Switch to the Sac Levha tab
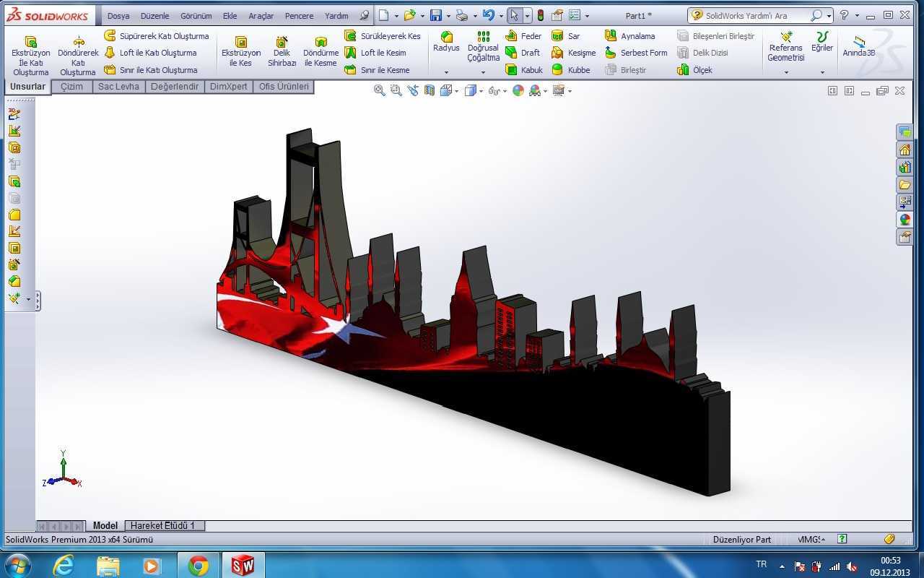 [118, 87]
